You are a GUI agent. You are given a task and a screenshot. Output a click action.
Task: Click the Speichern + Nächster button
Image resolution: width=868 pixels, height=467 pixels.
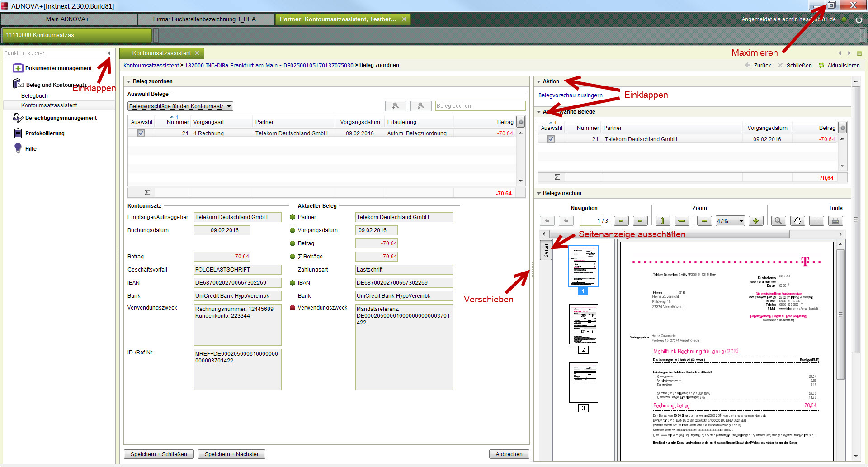(x=231, y=454)
